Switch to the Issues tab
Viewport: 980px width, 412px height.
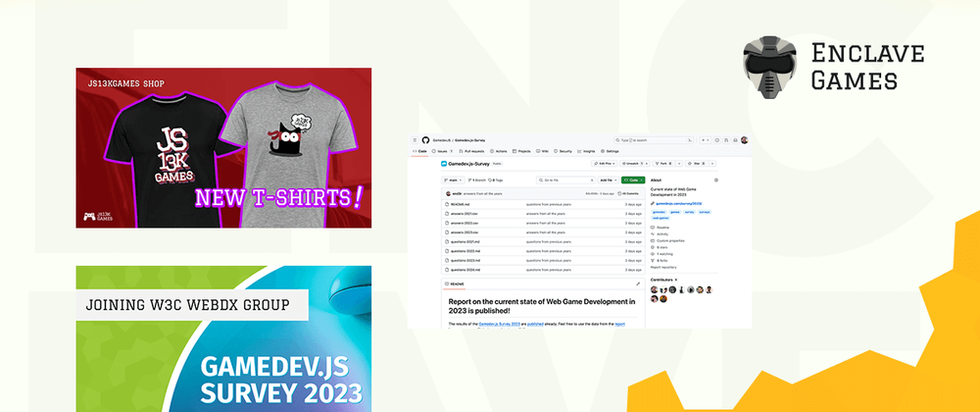pyautogui.click(x=442, y=151)
